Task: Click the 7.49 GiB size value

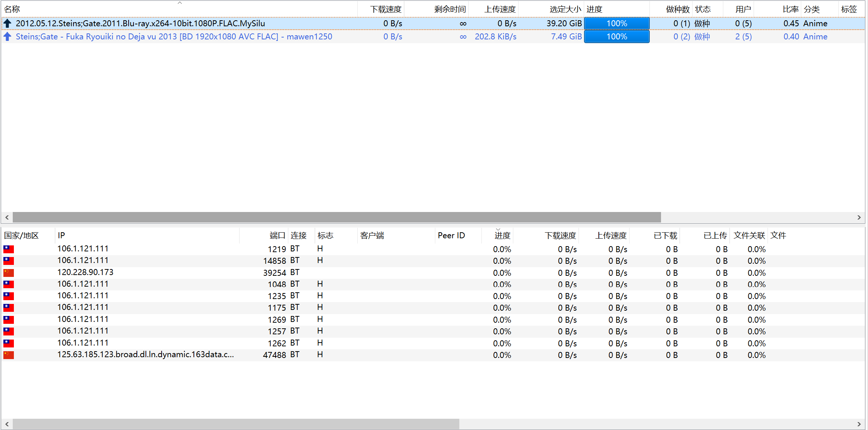Action: [567, 36]
